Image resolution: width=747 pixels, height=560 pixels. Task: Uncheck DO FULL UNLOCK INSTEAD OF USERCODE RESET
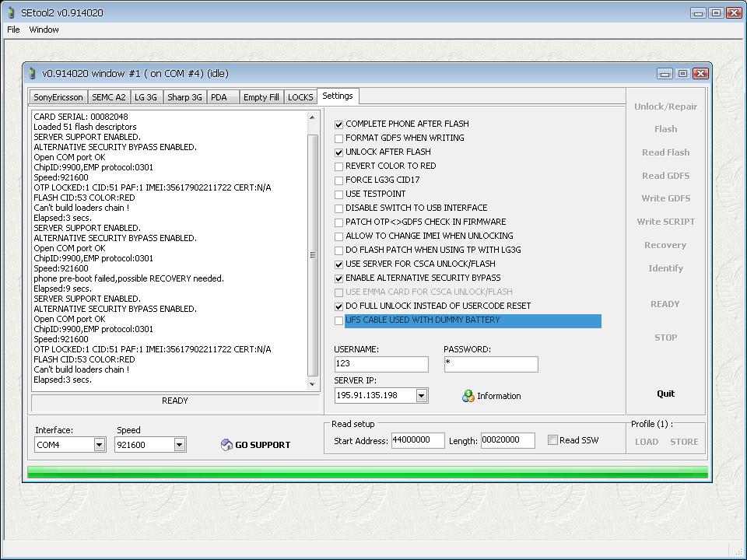click(338, 306)
